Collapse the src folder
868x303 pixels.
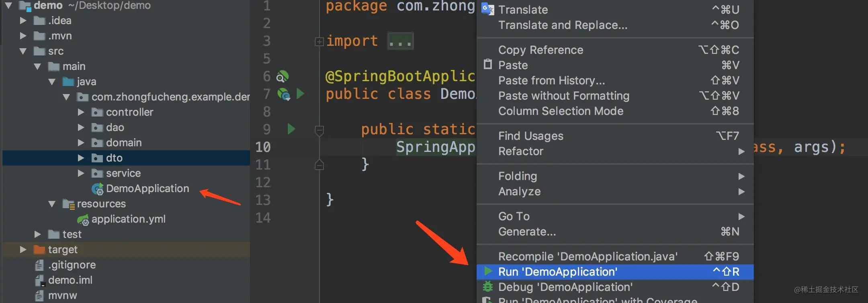coord(23,51)
